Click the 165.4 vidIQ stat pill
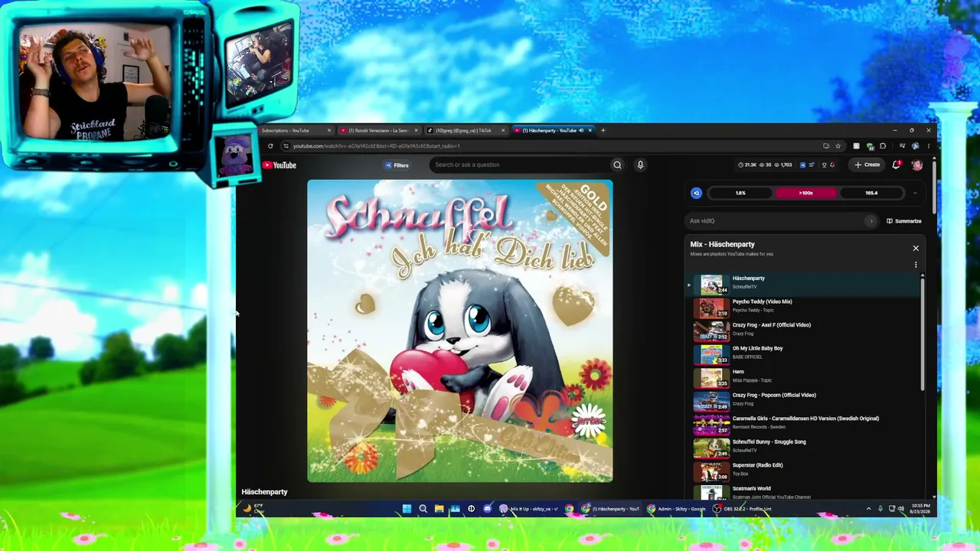Image resolution: width=980 pixels, height=551 pixels. 871,193
